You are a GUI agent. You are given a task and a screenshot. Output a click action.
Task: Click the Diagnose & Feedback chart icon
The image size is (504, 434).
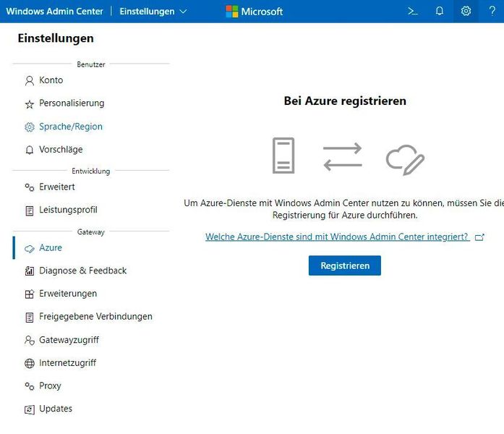(29, 271)
